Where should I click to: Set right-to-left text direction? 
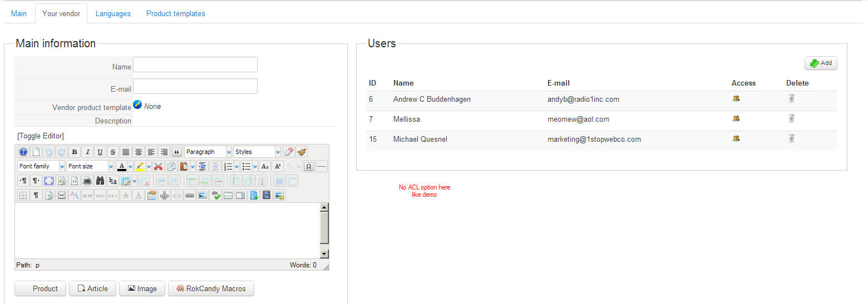click(36, 181)
